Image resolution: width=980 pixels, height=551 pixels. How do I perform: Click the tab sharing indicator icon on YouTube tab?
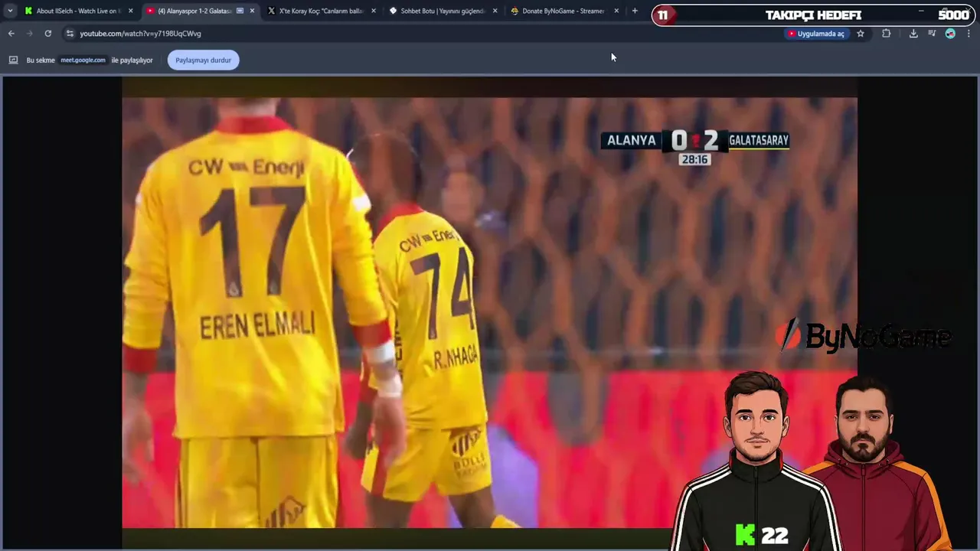240,11
